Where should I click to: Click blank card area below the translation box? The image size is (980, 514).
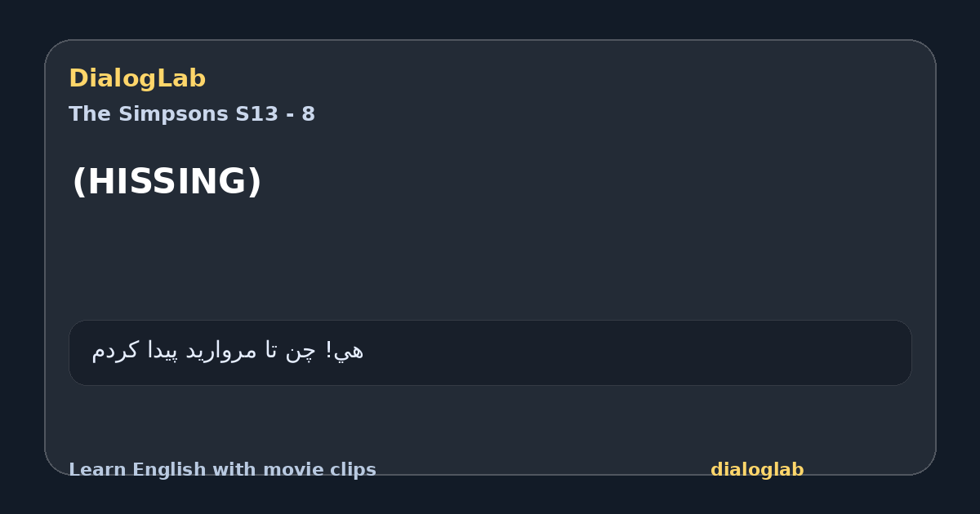pyautogui.click(x=490, y=420)
